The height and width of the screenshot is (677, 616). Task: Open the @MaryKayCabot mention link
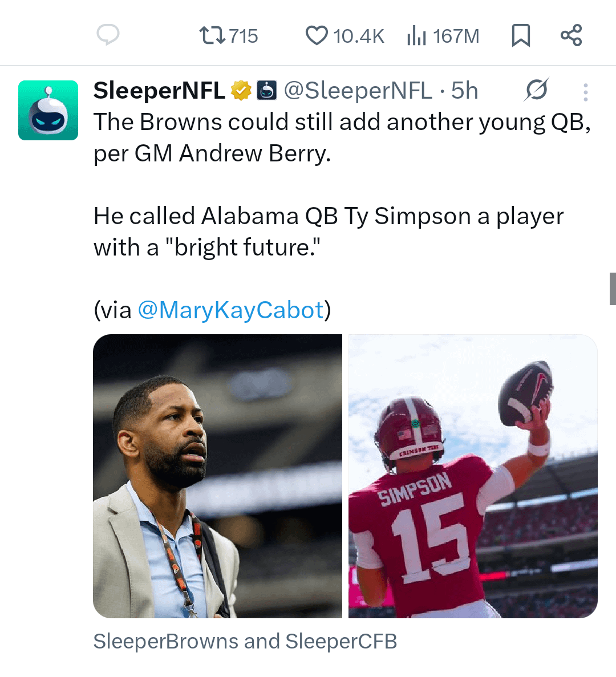click(x=231, y=310)
